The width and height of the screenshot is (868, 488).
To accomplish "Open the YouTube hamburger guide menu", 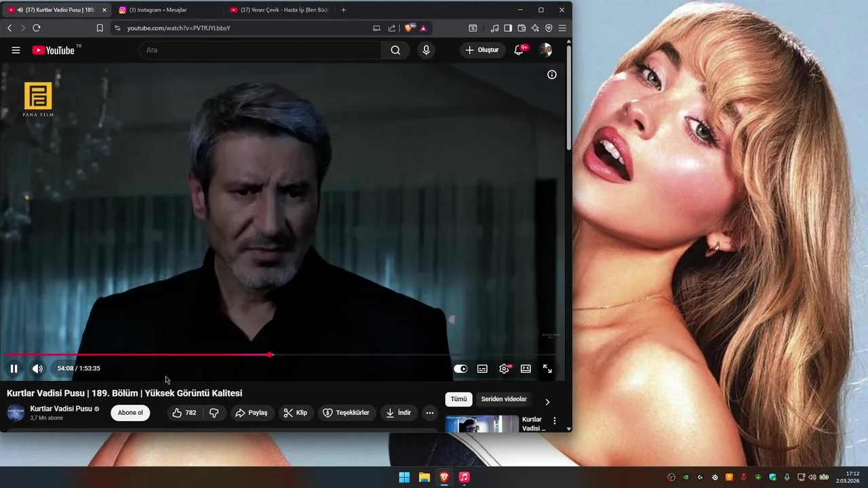I will [x=16, y=50].
